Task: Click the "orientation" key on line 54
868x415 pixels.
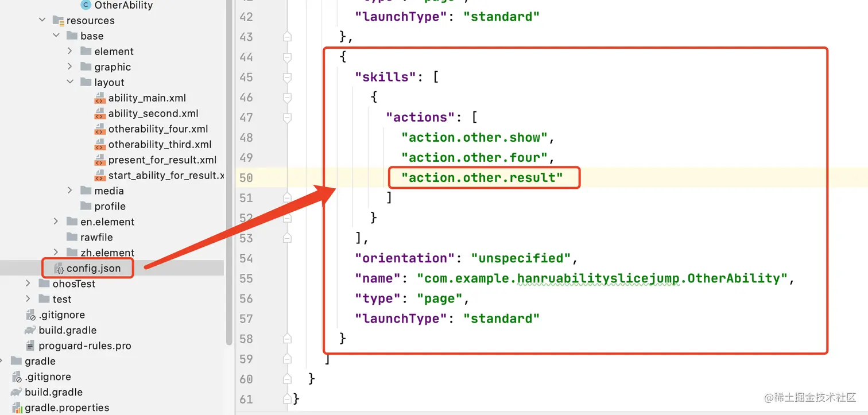Action: click(x=405, y=258)
